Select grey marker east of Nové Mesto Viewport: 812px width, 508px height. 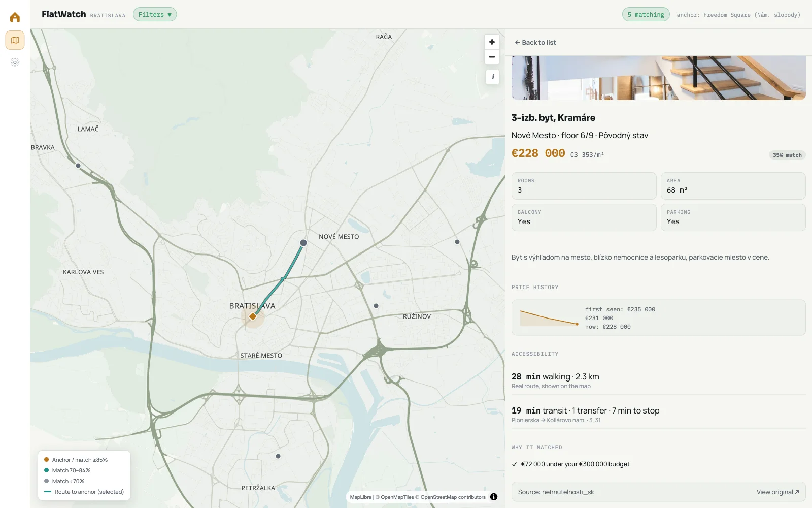[x=457, y=242]
